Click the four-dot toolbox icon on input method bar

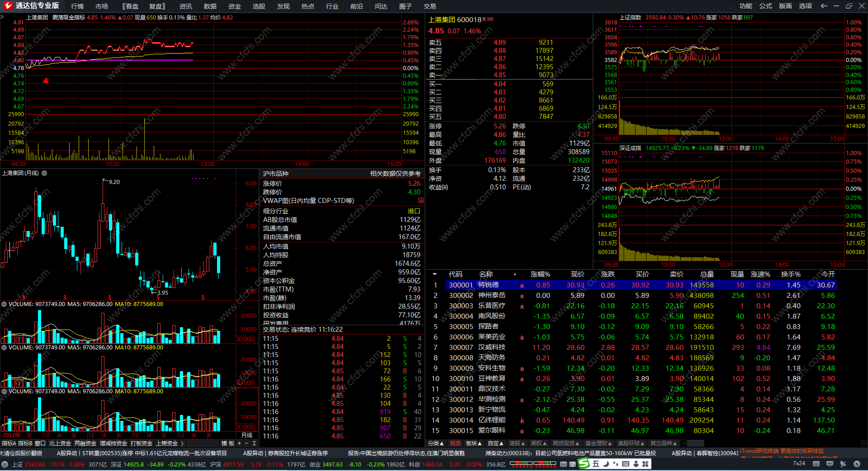pos(646,464)
